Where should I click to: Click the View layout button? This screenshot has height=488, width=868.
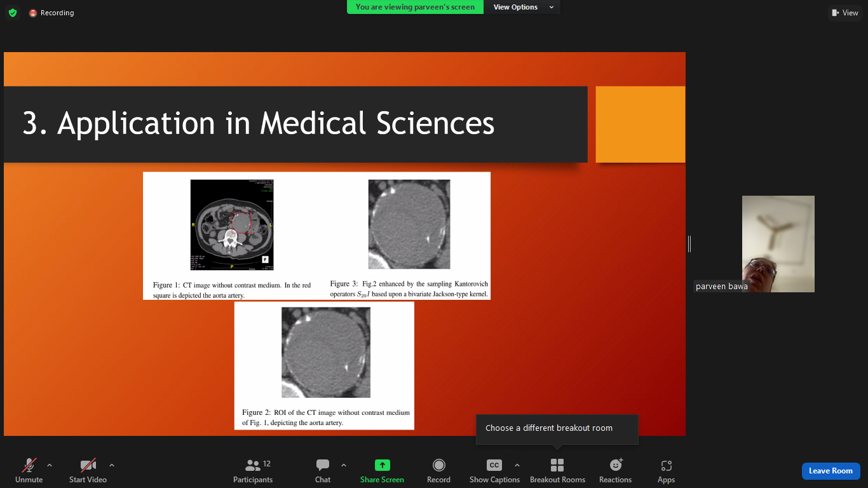tap(844, 13)
